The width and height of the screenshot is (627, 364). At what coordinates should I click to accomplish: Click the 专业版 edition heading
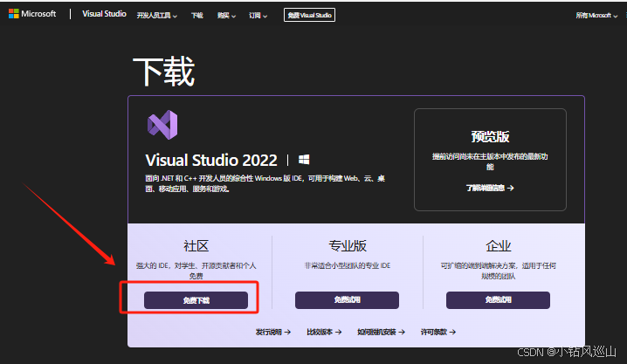click(348, 246)
